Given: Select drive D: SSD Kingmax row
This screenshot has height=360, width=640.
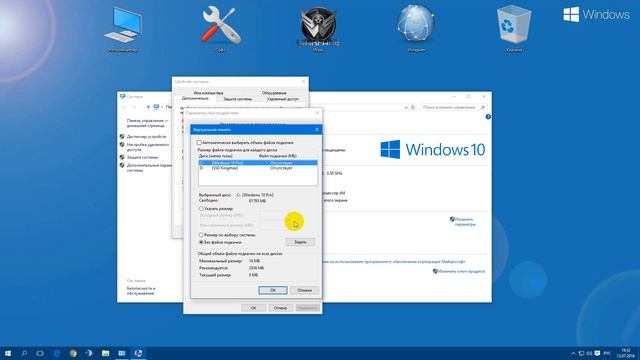Looking at the screenshot, I should 258,168.
